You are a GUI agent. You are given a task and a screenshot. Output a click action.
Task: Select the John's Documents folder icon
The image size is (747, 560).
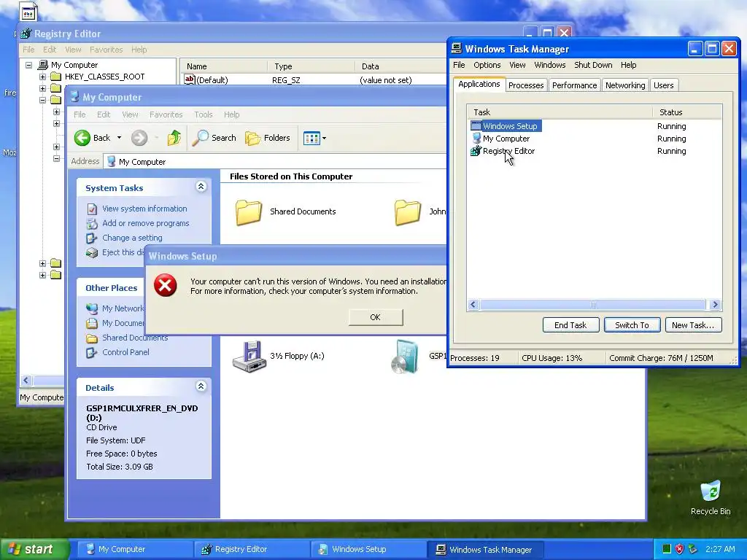(408, 212)
